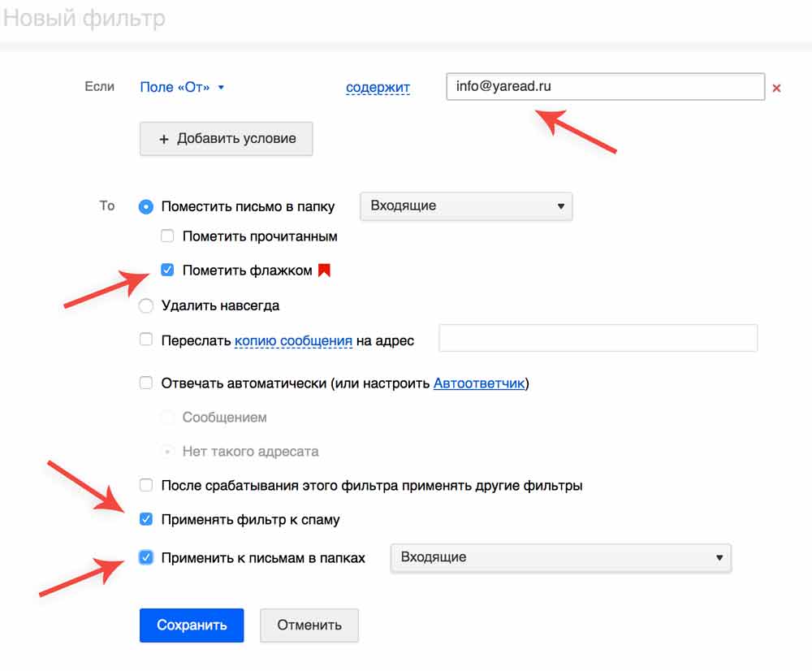Image resolution: width=812 pixels, height=671 pixels.
Task: Click the forwarding address input field
Action: (x=598, y=339)
